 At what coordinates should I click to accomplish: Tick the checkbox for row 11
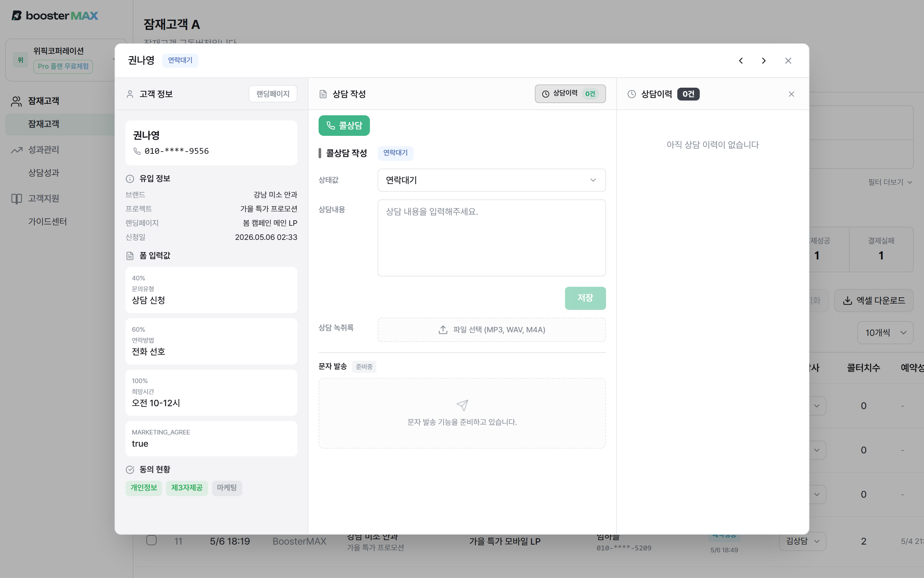tap(151, 540)
